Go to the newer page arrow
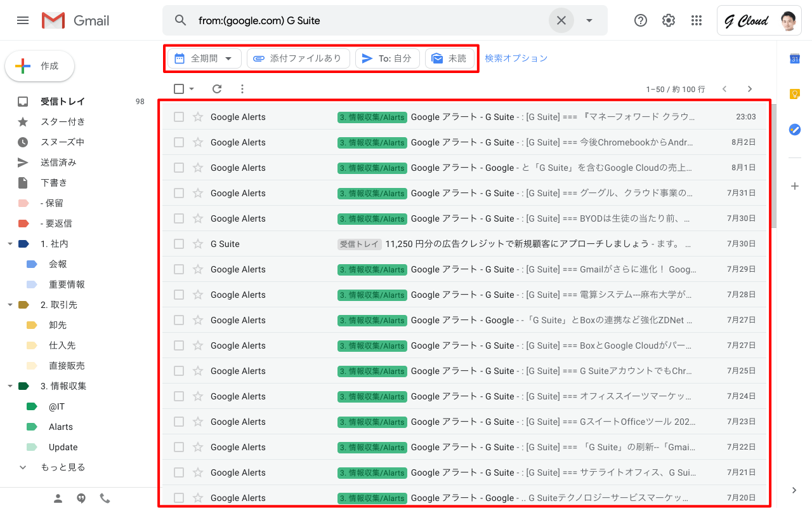Viewport: 812px width, 508px height. pos(724,89)
